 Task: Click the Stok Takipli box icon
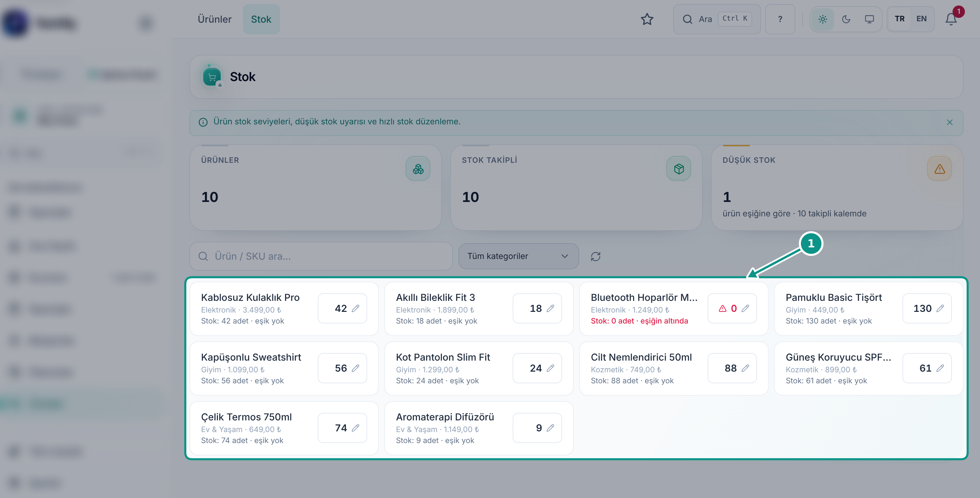click(679, 169)
